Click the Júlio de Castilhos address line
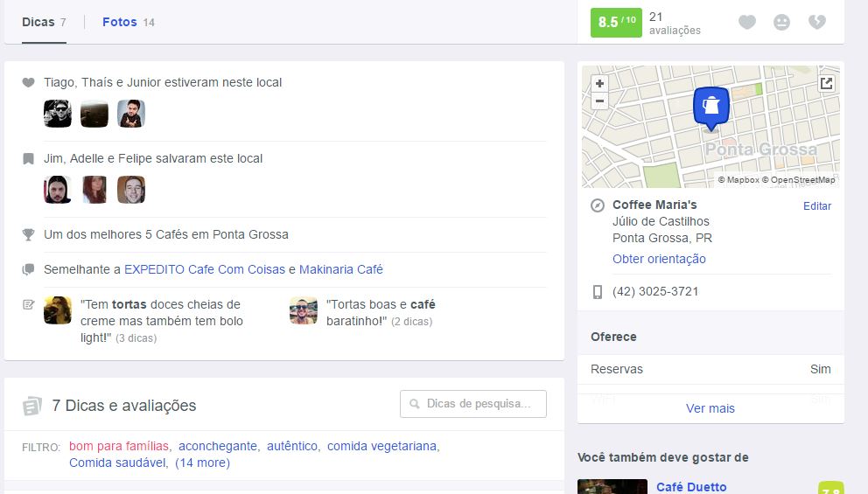This screenshot has width=868, height=494. coord(661,221)
